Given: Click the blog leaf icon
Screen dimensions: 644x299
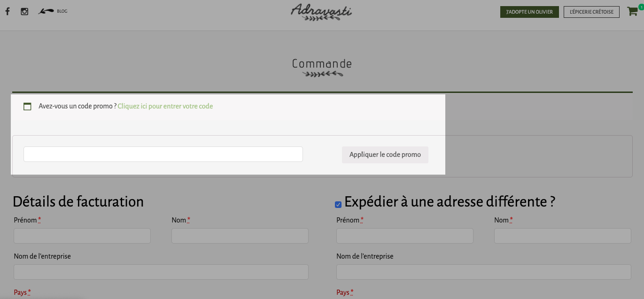Looking at the screenshot, I should [46, 11].
